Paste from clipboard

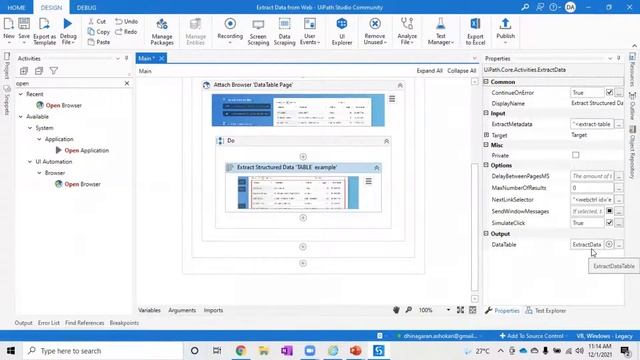coord(99,42)
